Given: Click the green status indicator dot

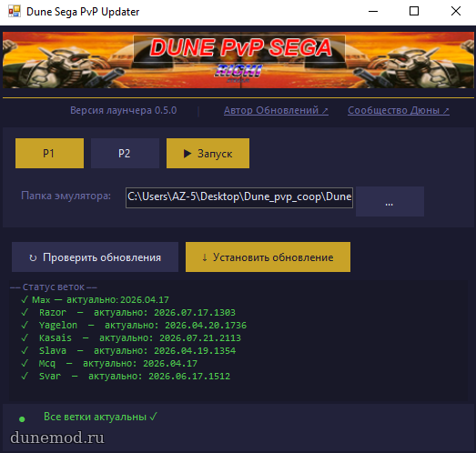Looking at the screenshot, I should [22, 419].
